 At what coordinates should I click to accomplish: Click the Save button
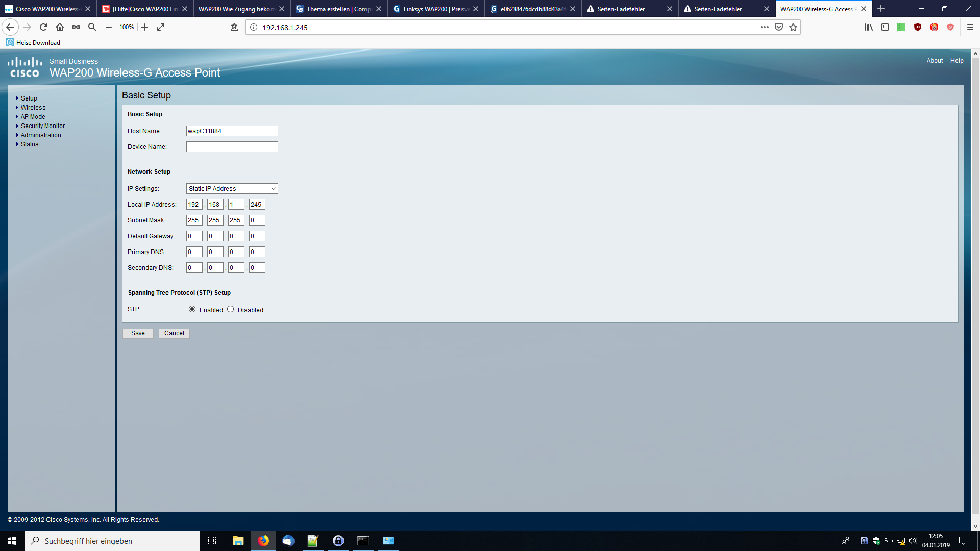[x=138, y=333]
